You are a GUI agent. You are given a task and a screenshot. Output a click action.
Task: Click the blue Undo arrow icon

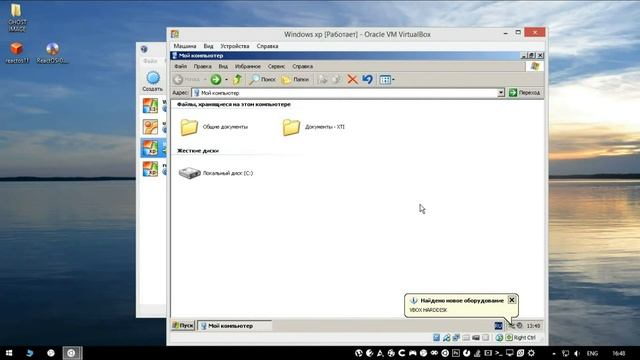click(x=367, y=79)
